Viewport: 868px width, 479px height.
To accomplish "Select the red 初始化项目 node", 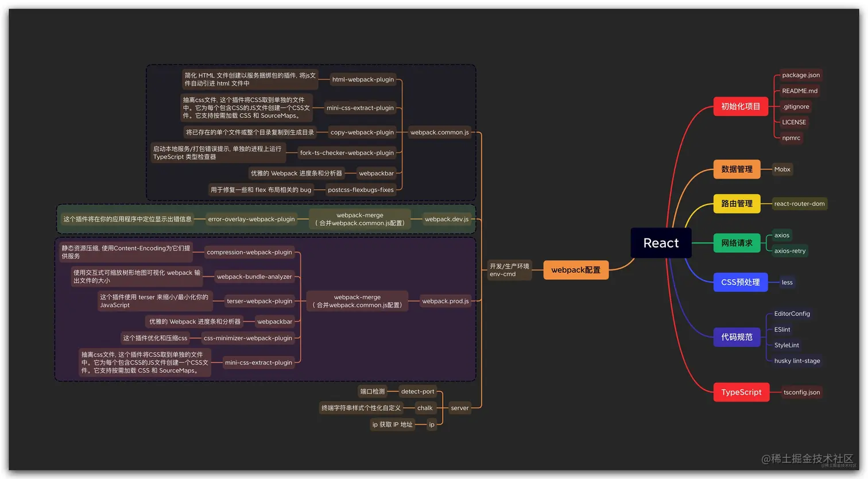I will [741, 106].
